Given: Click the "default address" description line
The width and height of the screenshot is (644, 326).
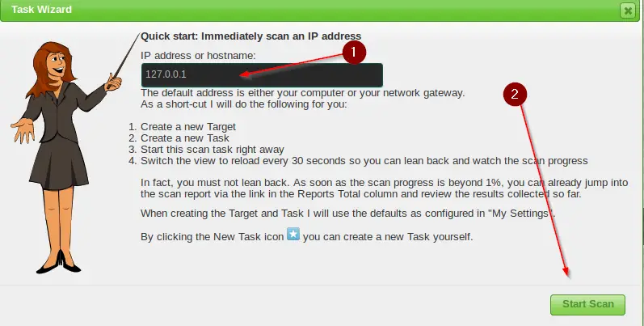Looking at the screenshot, I should 303,93.
